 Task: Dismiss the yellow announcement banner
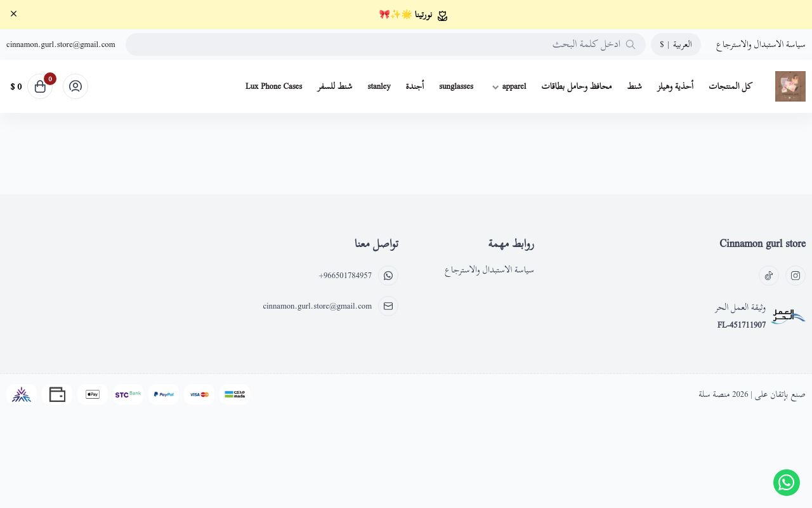(14, 14)
